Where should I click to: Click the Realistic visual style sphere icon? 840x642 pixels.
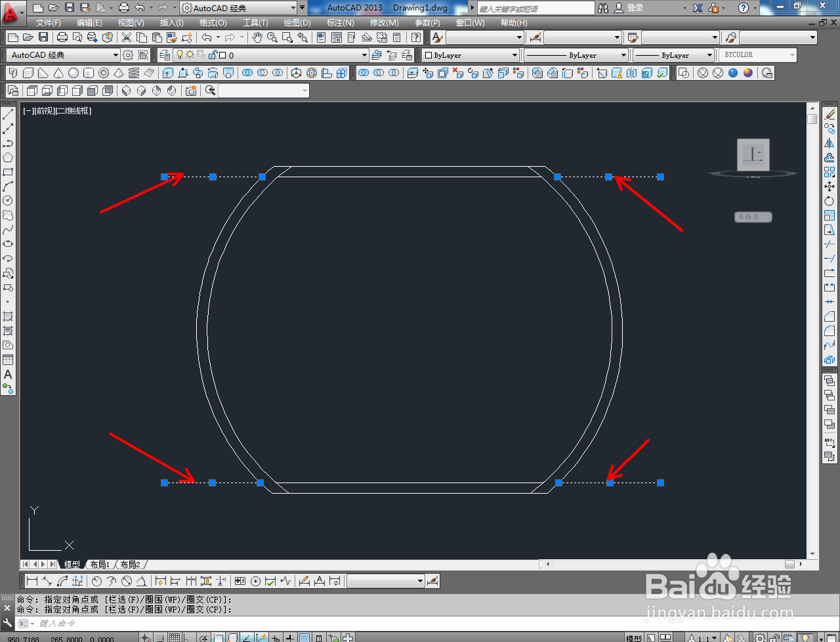click(x=733, y=73)
